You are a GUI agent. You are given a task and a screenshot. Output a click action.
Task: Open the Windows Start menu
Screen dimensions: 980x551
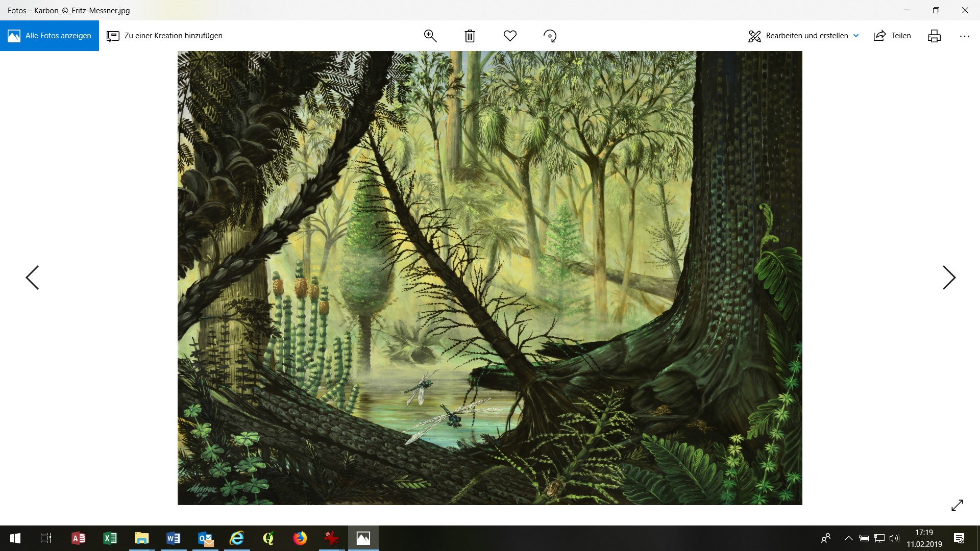pyautogui.click(x=15, y=538)
